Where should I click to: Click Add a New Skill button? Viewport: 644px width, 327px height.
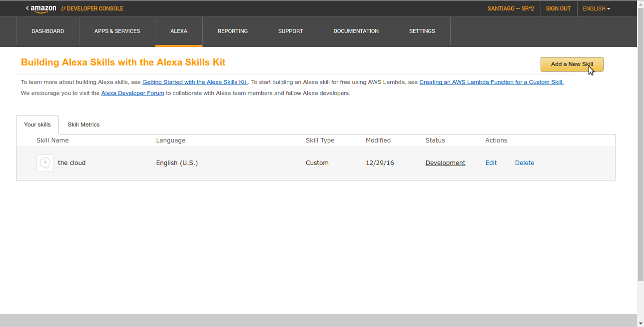pos(572,64)
